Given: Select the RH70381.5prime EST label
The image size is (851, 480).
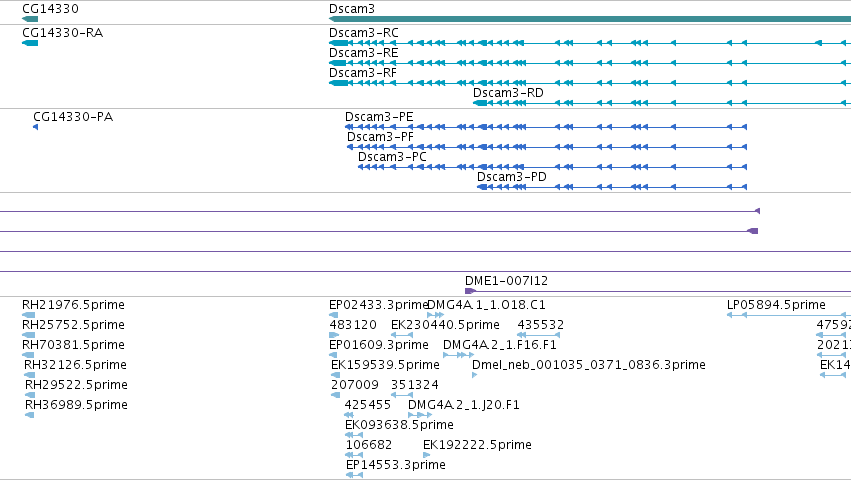Looking at the screenshot, I should coord(73,345).
